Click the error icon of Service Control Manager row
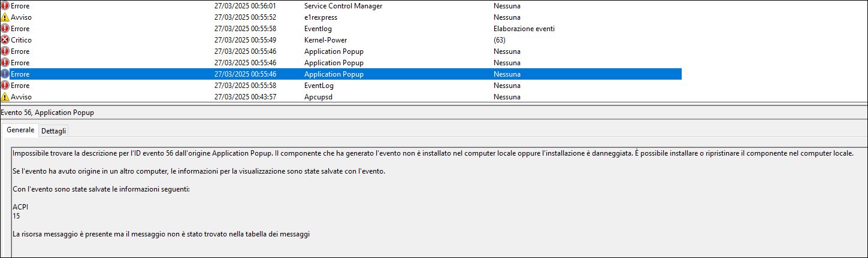 tap(5, 6)
